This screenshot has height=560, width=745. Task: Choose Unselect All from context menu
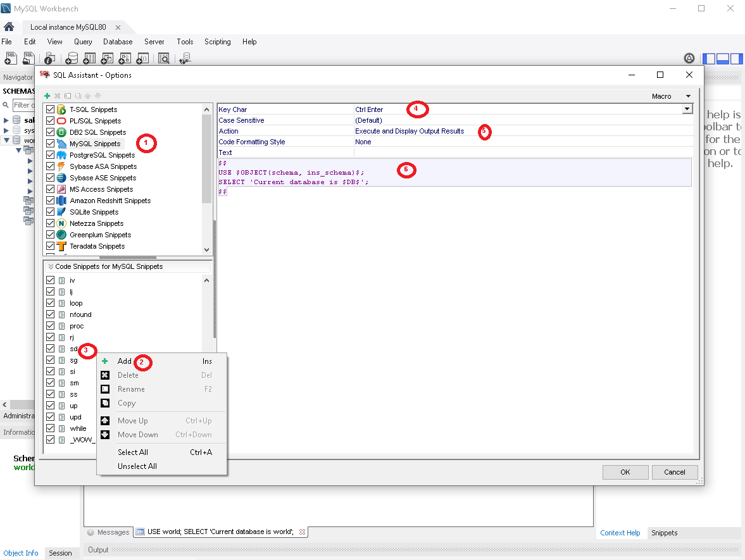pos(161,466)
